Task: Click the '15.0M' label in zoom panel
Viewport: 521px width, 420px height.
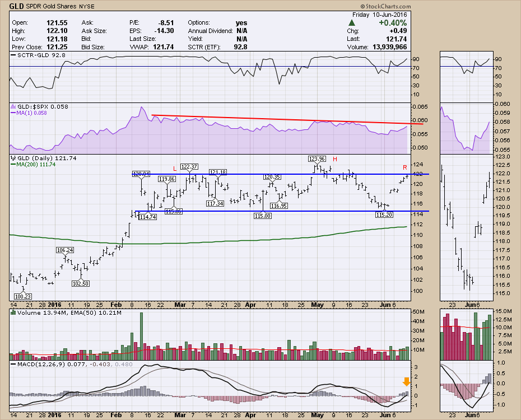Action: 503,311
